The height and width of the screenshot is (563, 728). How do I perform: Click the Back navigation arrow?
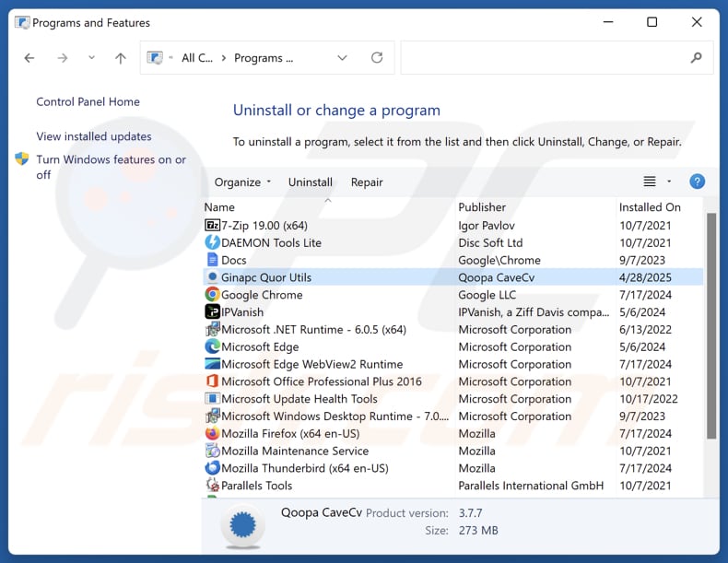pos(29,58)
